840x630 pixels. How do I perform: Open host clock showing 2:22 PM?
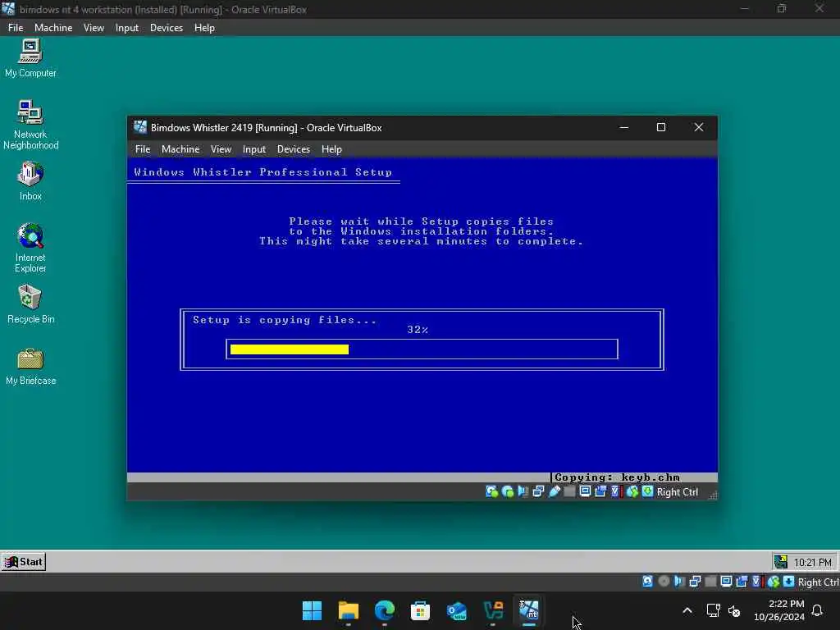[x=779, y=610]
